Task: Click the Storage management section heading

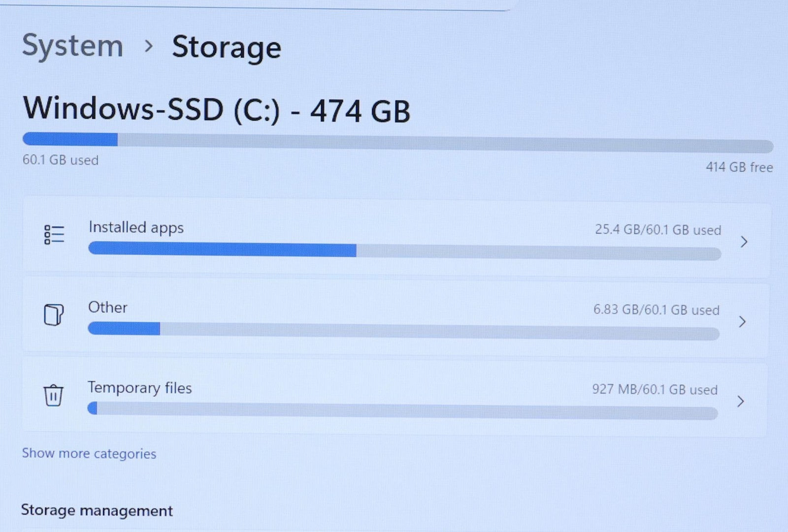Action: (97, 510)
